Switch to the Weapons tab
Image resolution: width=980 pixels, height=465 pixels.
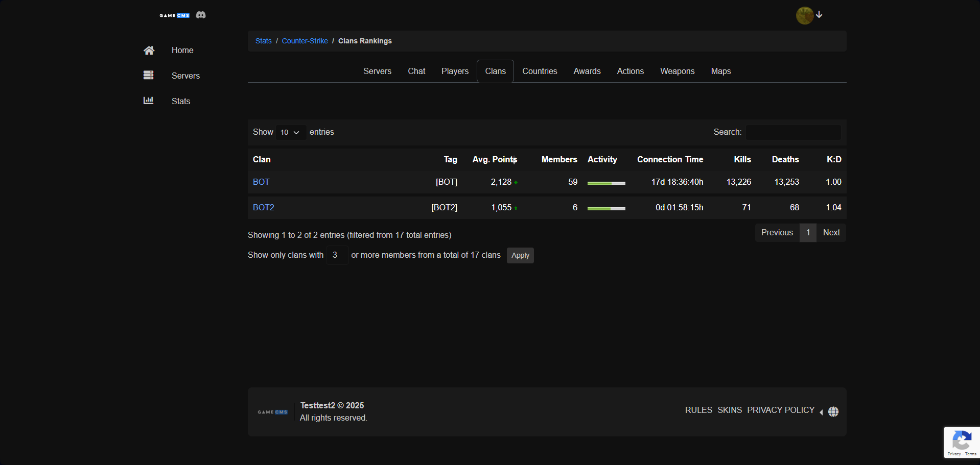click(677, 71)
